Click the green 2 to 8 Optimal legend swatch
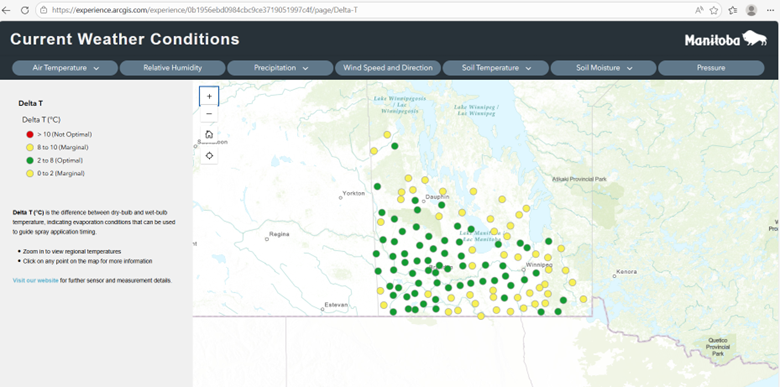 pyautogui.click(x=30, y=160)
